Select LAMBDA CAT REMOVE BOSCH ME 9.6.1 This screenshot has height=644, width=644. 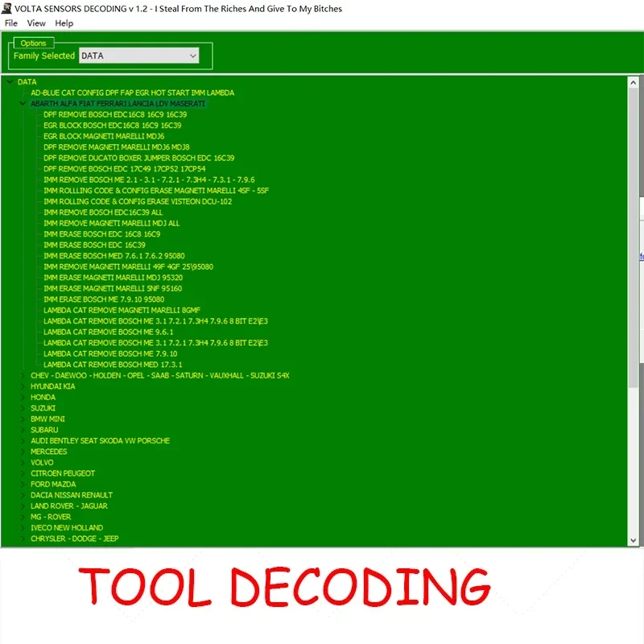(x=109, y=332)
